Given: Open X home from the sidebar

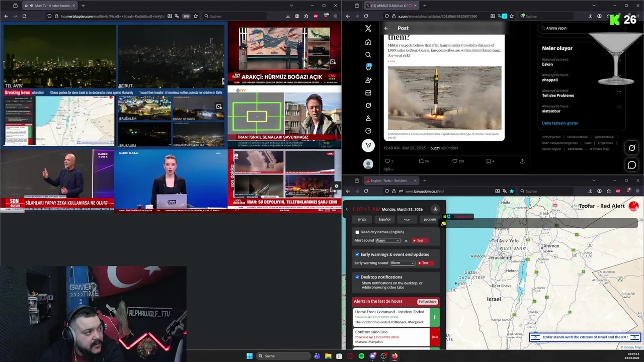Looking at the screenshot, I should tap(368, 42).
